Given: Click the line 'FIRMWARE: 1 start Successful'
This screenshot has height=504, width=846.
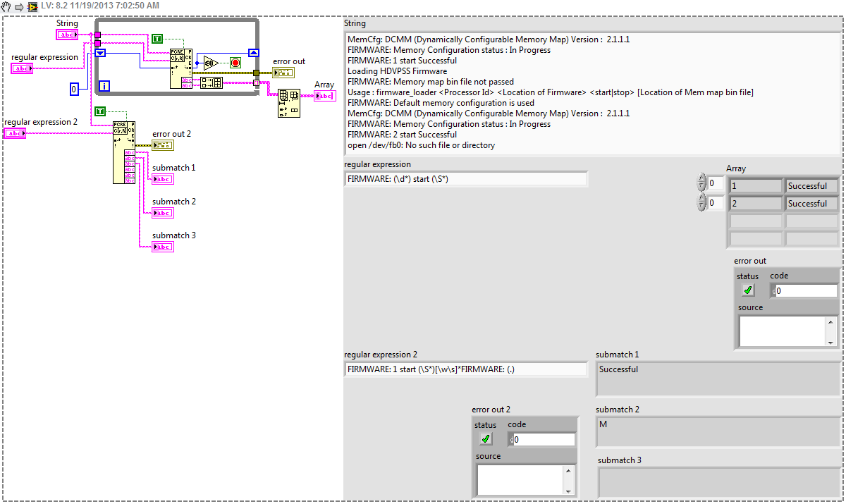Looking at the screenshot, I should pos(402,61).
